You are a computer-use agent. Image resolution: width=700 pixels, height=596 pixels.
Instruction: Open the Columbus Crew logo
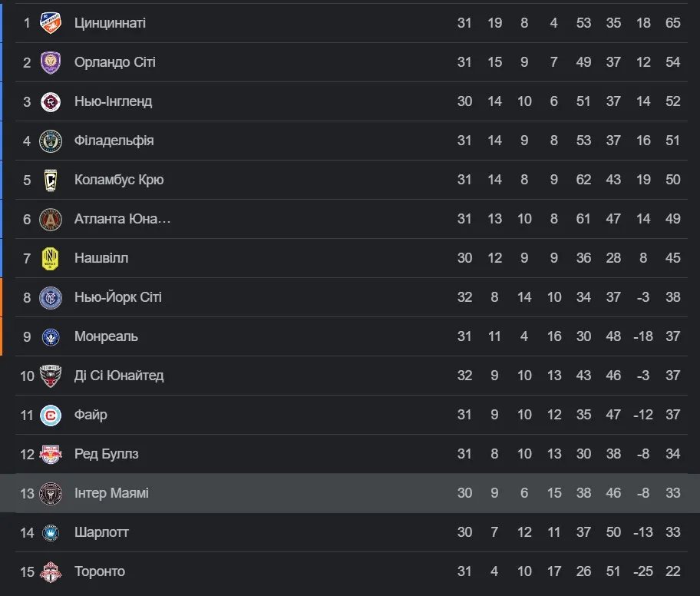(x=50, y=180)
